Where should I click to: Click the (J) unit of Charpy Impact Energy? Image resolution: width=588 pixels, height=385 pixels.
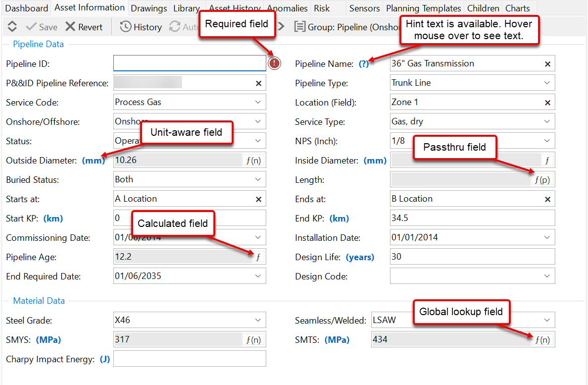point(104,359)
